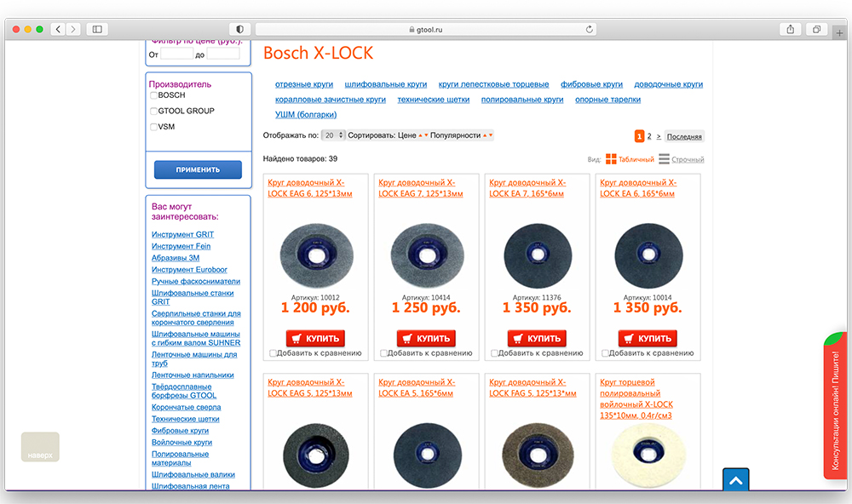Buy the X-LOCK EAG 6 125*13мм disc
852x504 pixels.
pos(315,338)
